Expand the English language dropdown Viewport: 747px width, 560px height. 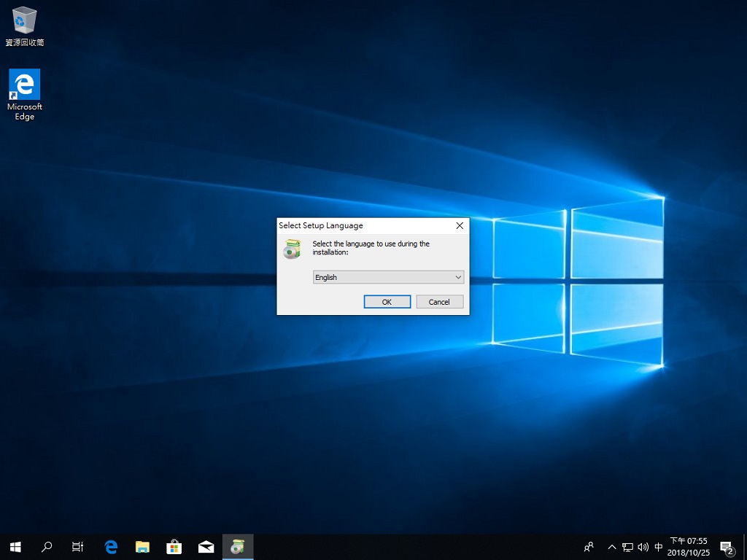(x=388, y=277)
